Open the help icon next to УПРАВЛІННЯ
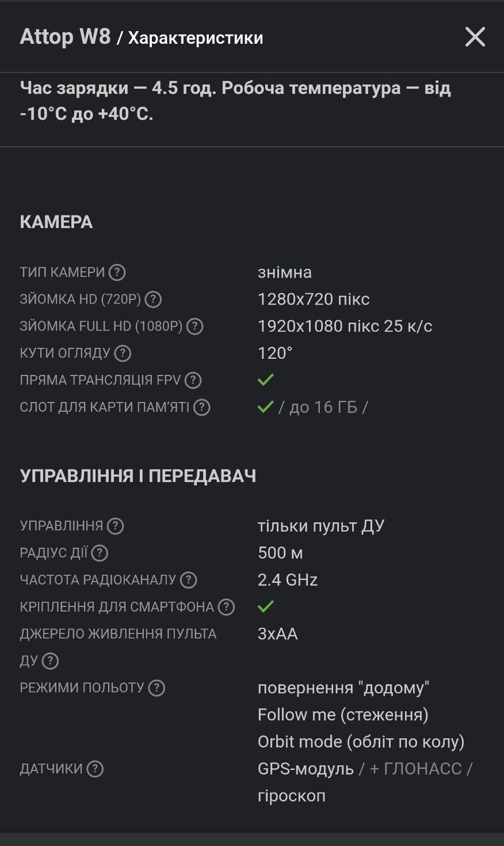 pyautogui.click(x=116, y=526)
